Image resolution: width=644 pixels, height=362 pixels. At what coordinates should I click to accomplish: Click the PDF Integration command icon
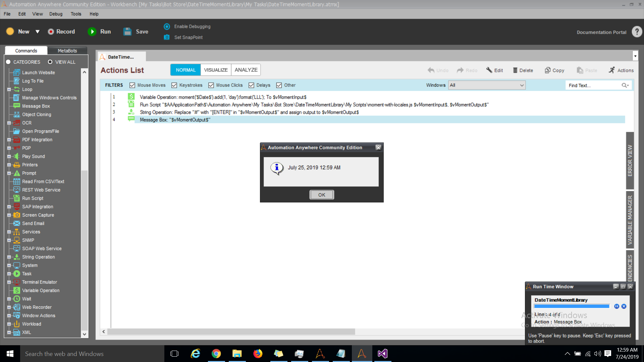click(16, 139)
